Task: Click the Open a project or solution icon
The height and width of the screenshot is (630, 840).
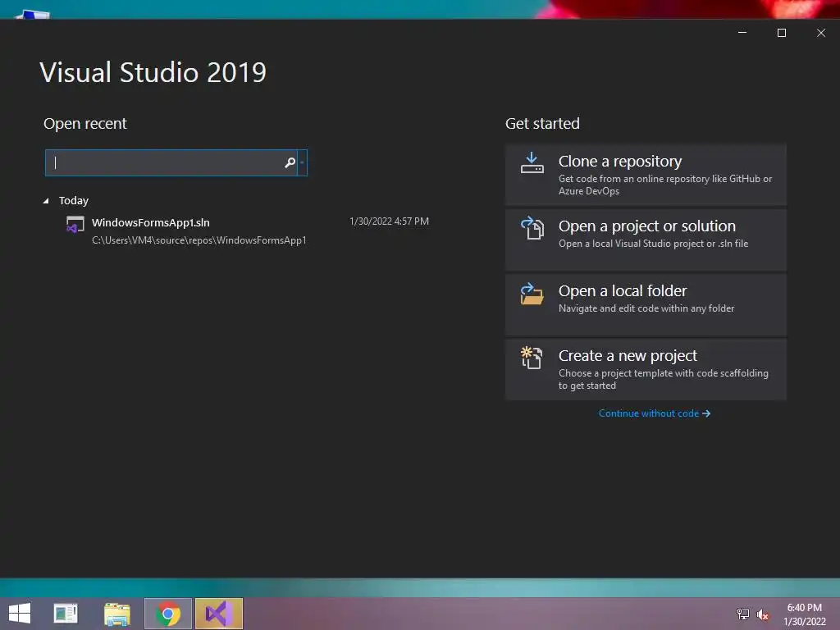Action: [532, 228]
